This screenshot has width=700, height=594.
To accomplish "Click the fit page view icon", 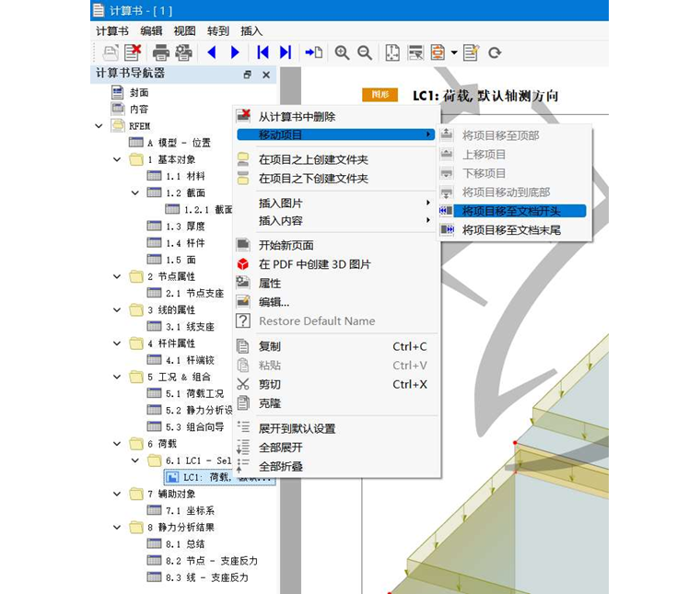I will [392, 52].
